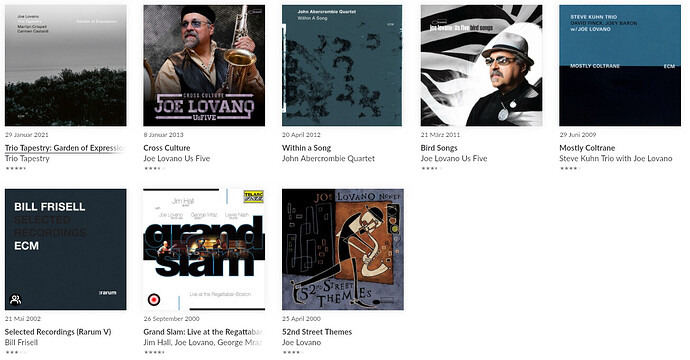Click the compilation icon on Bill Frisell cover

pyautogui.click(x=15, y=300)
